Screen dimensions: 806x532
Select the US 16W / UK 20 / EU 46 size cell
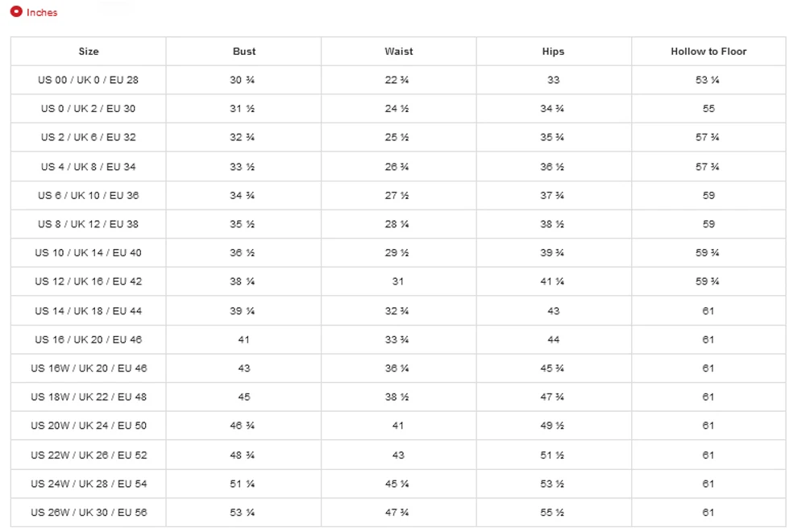[89, 368]
